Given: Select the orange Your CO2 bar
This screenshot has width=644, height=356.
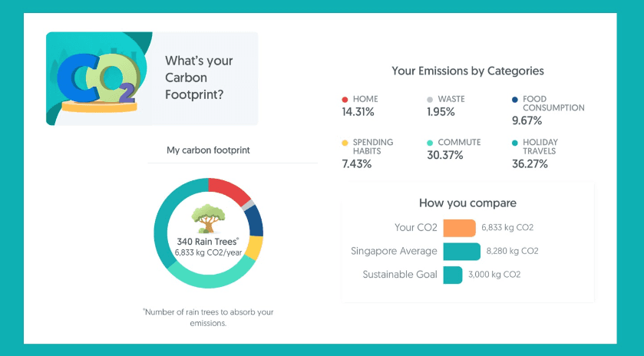Looking at the screenshot, I should point(460,228).
